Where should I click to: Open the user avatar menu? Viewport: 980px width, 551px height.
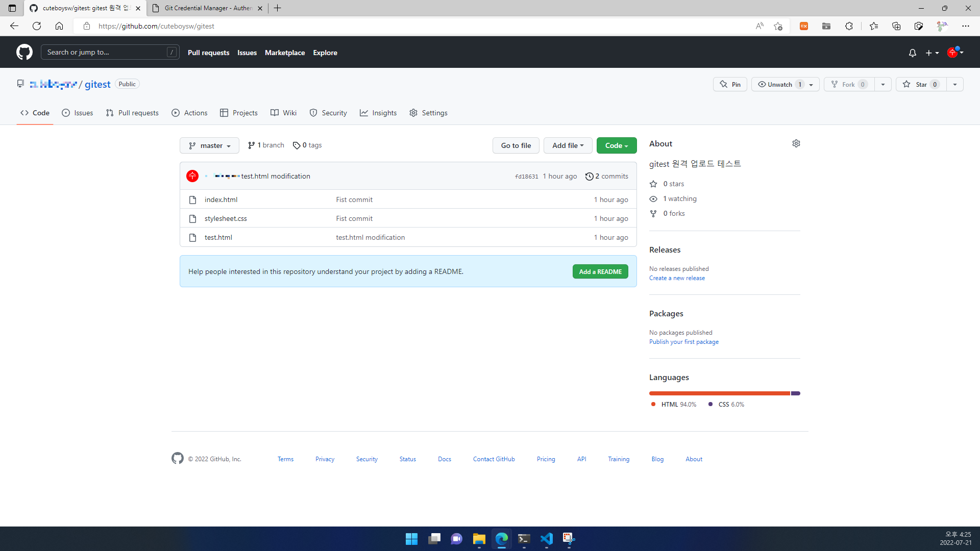pyautogui.click(x=955, y=52)
